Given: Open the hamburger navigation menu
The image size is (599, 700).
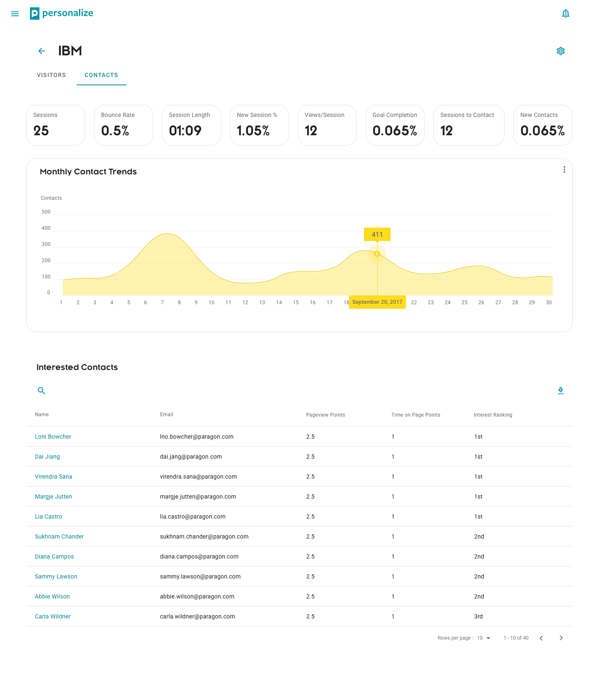Looking at the screenshot, I should point(15,14).
